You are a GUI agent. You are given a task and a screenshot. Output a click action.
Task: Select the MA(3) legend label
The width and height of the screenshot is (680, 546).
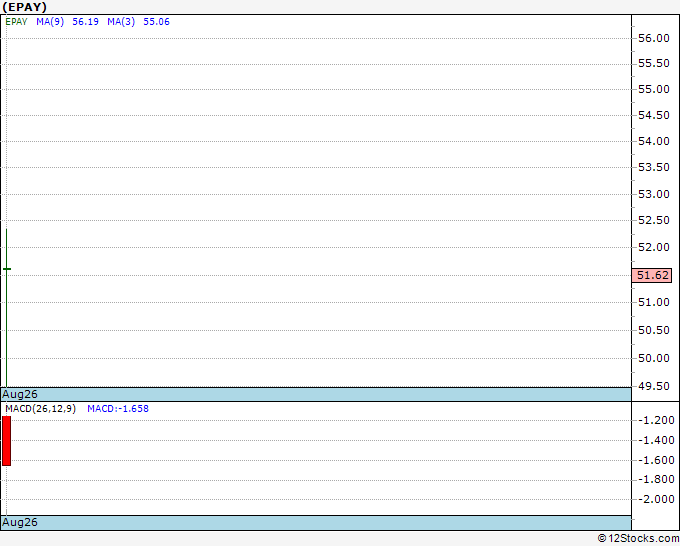[x=121, y=22]
